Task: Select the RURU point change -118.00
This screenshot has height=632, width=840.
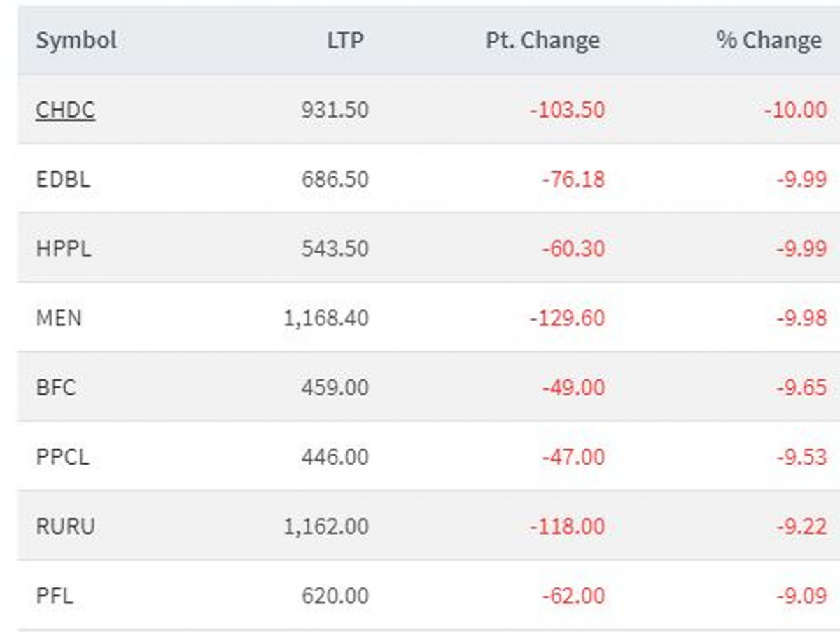Action: (567, 526)
